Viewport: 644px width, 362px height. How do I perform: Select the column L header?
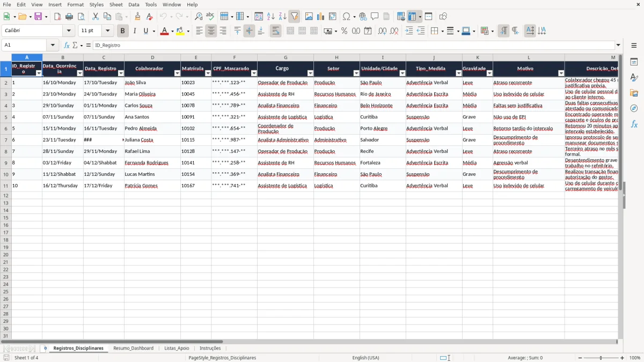click(x=529, y=57)
